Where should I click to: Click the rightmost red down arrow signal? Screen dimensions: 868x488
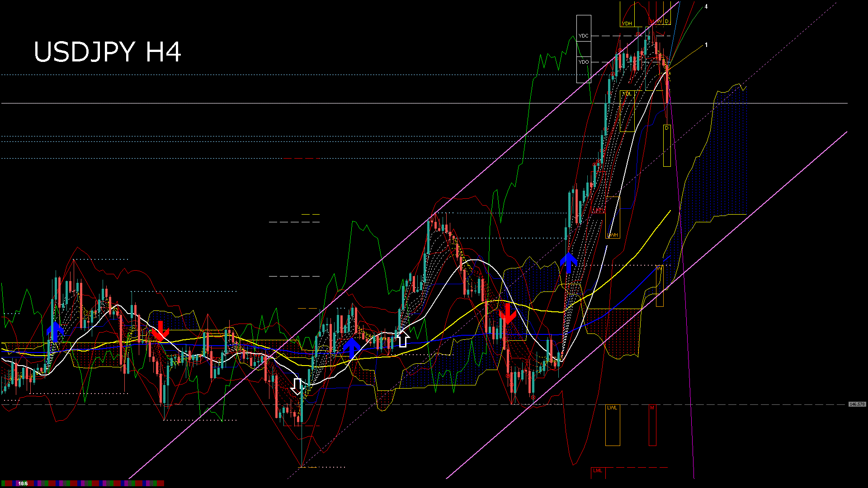[x=507, y=314]
